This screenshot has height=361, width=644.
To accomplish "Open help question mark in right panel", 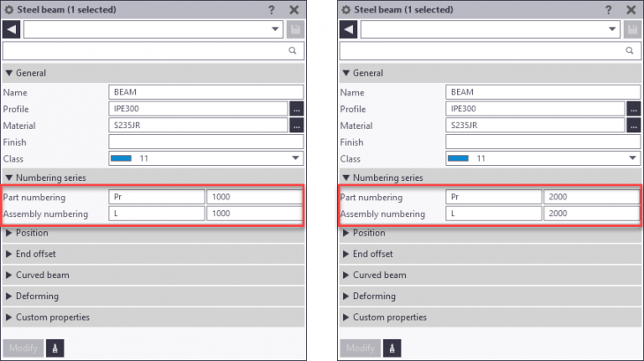I will pyautogui.click(x=609, y=10).
